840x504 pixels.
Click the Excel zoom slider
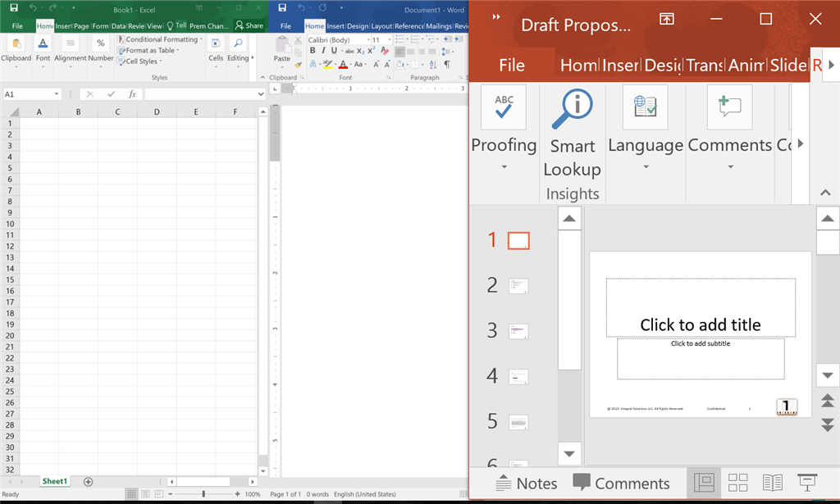point(203,494)
